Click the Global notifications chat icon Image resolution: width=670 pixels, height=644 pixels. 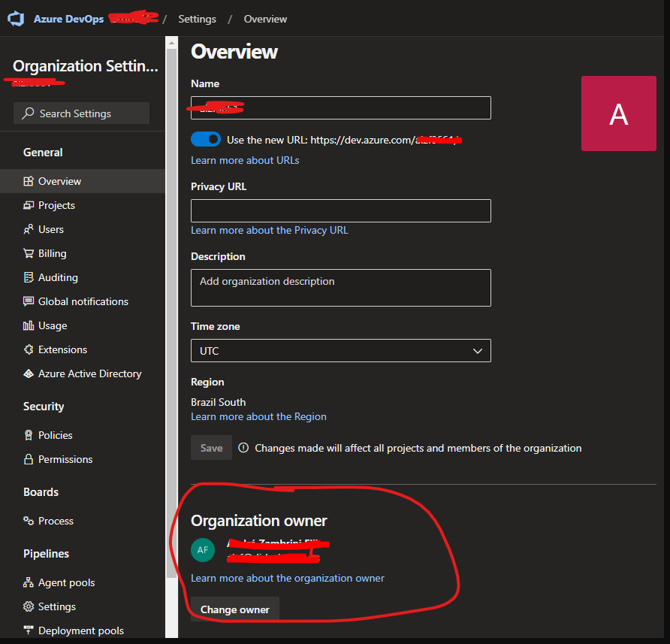pos(29,301)
